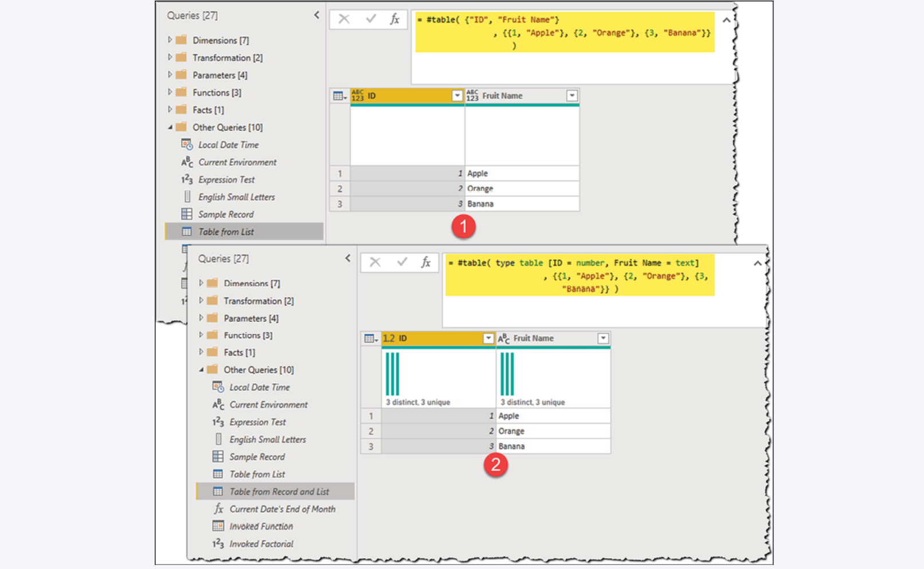Image resolution: width=924 pixels, height=569 pixels.
Task: Expand the Dimensions [7] folder
Action: 170,40
